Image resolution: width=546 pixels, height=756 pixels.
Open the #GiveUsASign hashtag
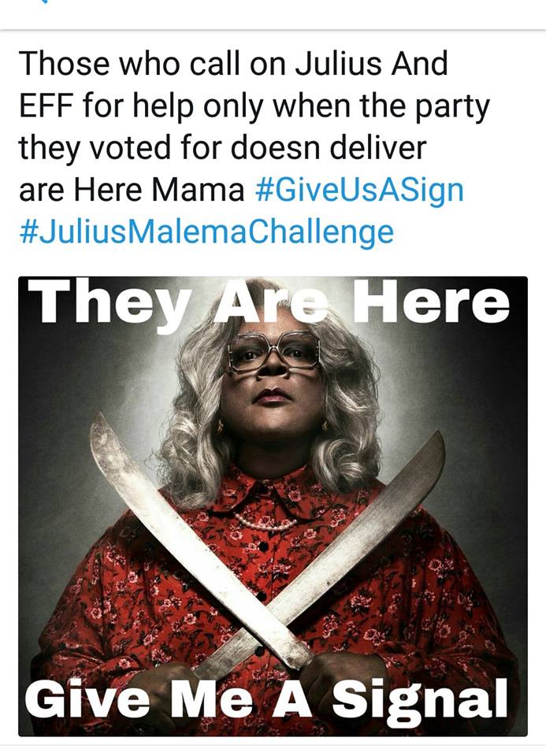point(358,190)
